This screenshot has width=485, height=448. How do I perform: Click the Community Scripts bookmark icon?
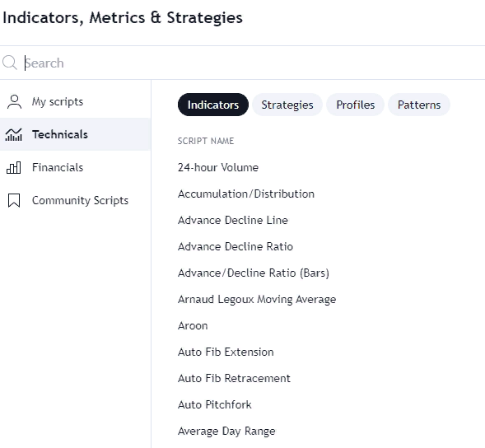[x=14, y=200]
